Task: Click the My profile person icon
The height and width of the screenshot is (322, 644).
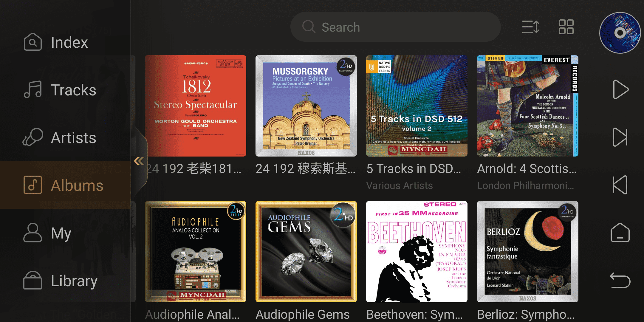Action: tap(33, 233)
